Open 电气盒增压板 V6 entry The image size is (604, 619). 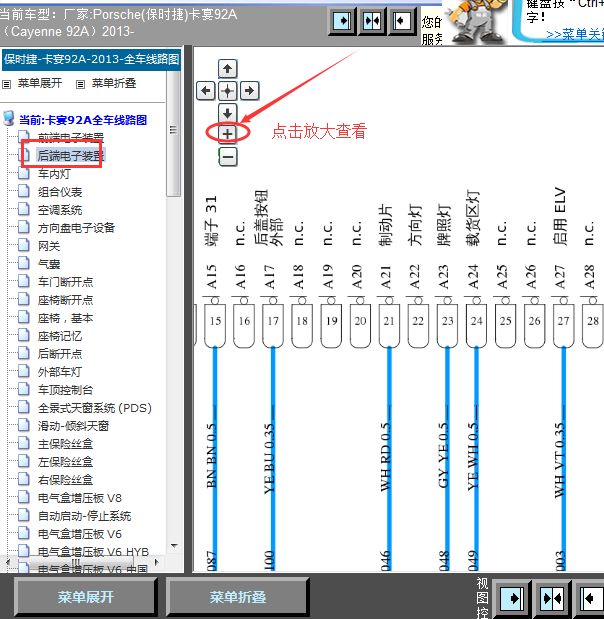tap(80, 534)
